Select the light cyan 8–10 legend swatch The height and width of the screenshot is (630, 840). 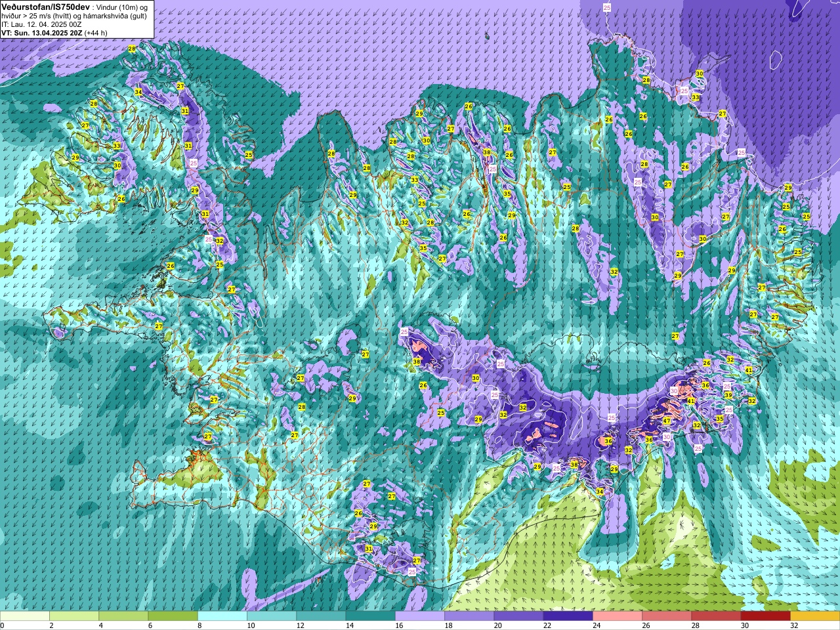tap(222, 616)
